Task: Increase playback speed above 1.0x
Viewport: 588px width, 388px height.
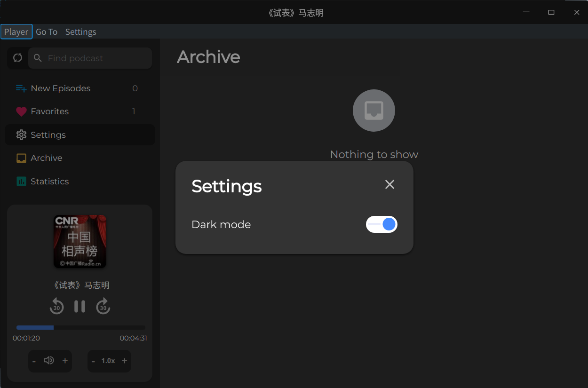Action: [124, 361]
